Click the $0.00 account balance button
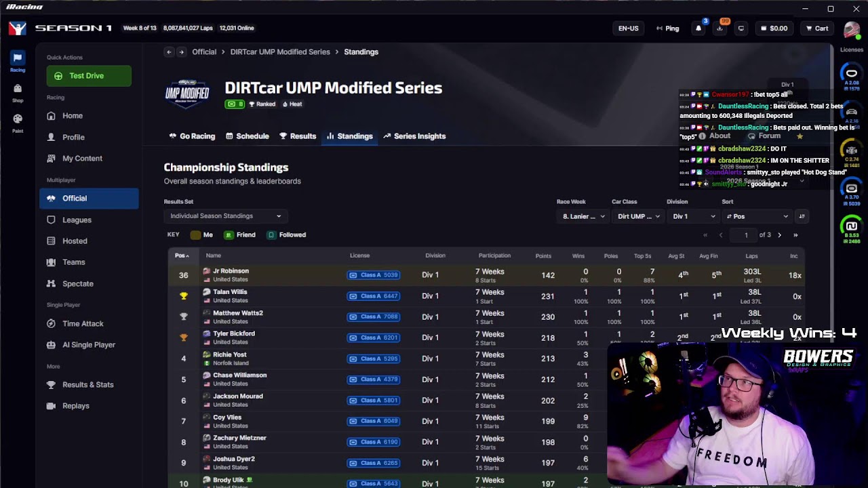The image size is (868, 488). (x=774, y=28)
